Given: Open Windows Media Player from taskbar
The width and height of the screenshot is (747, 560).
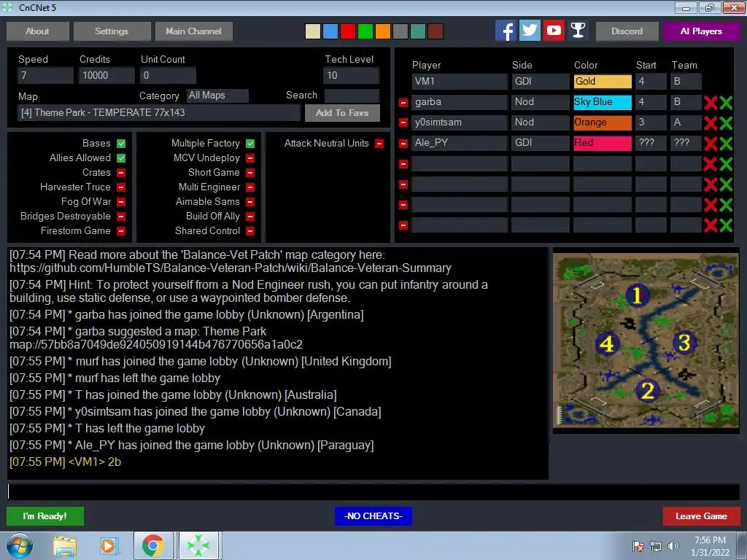Looking at the screenshot, I should pyautogui.click(x=108, y=546).
